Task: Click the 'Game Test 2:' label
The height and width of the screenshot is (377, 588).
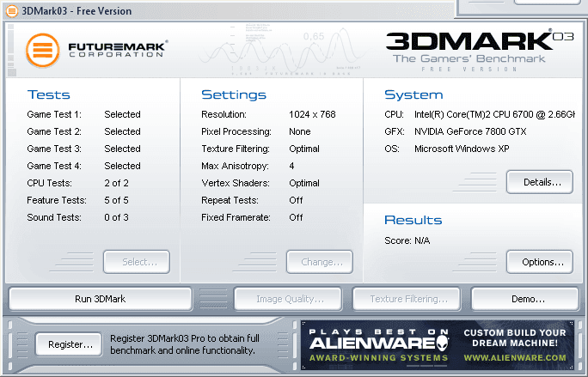Action: (x=54, y=131)
